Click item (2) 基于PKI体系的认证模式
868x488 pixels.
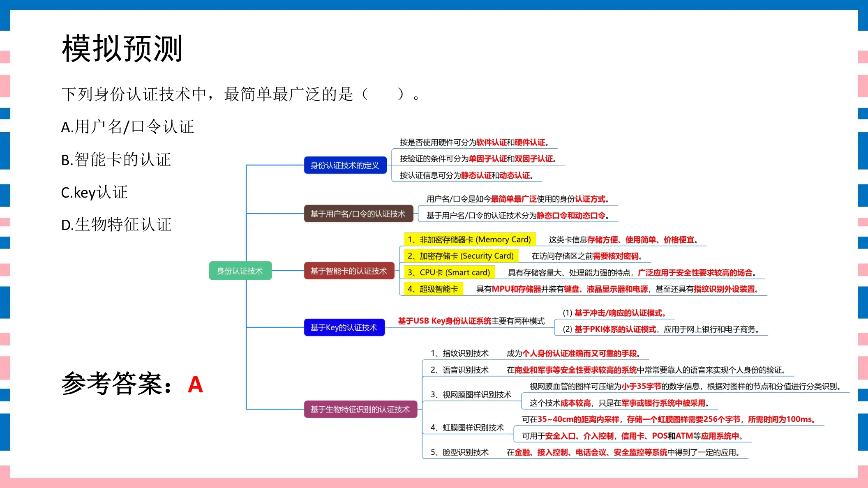pyautogui.click(x=661, y=329)
